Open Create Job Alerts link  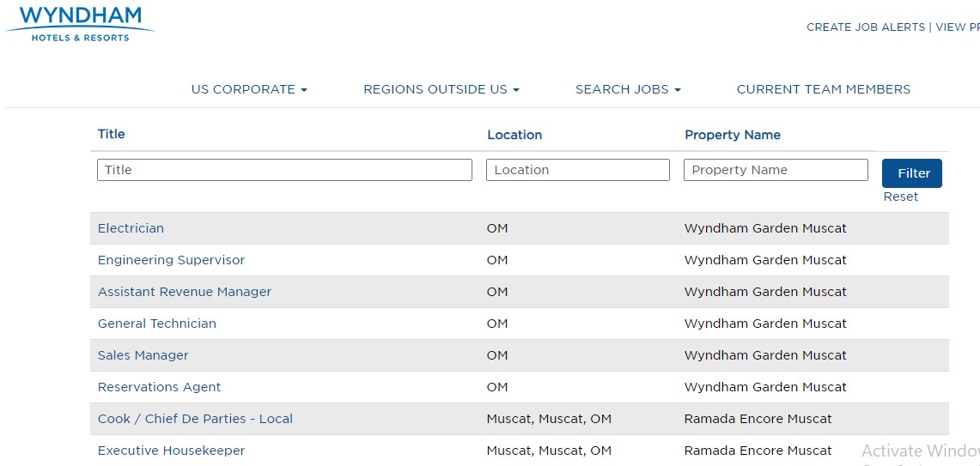point(866,27)
